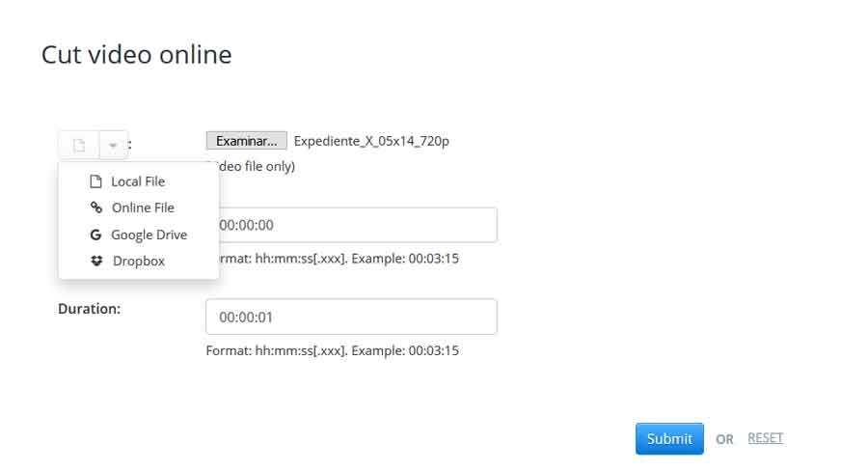Viewport: 868px width, 471px height.
Task: Click the Google G logo icon
Action: (95, 235)
